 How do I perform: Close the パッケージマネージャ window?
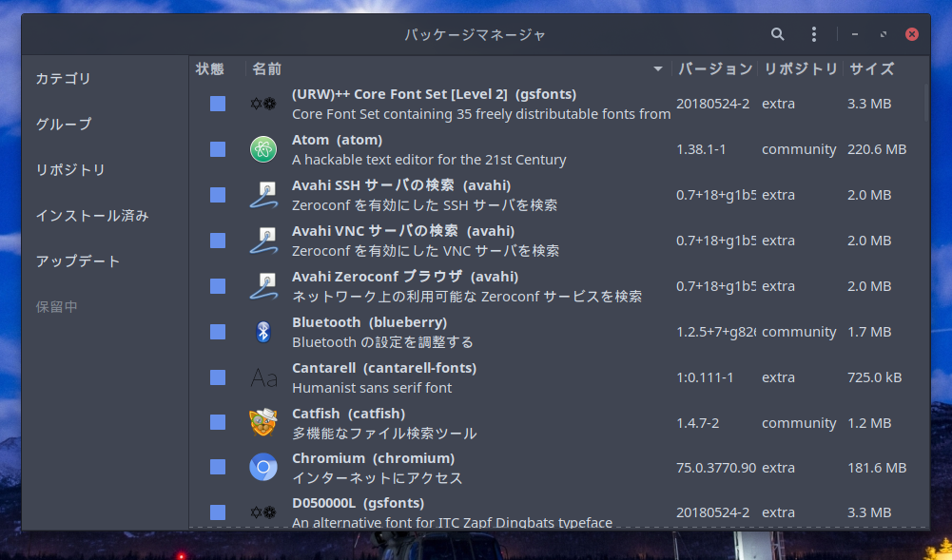click(x=912, y=34)
